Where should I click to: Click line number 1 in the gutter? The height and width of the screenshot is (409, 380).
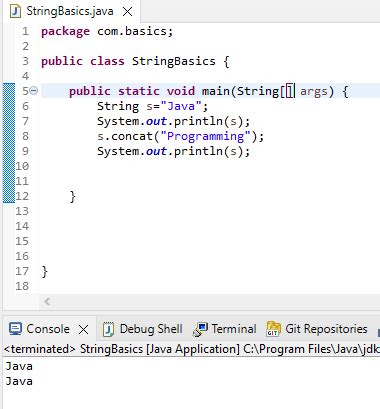click(x=25, y=31)
